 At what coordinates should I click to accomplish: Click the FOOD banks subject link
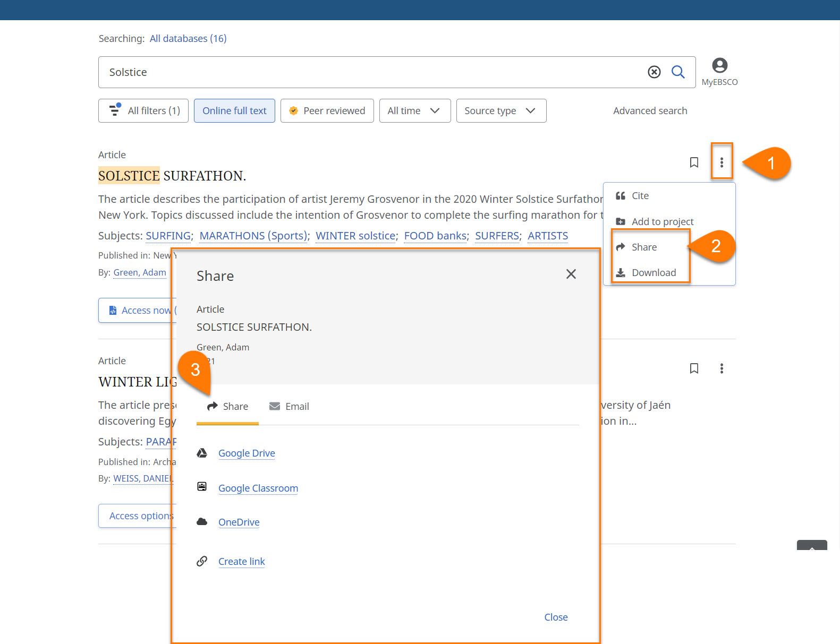coord(435,236)
